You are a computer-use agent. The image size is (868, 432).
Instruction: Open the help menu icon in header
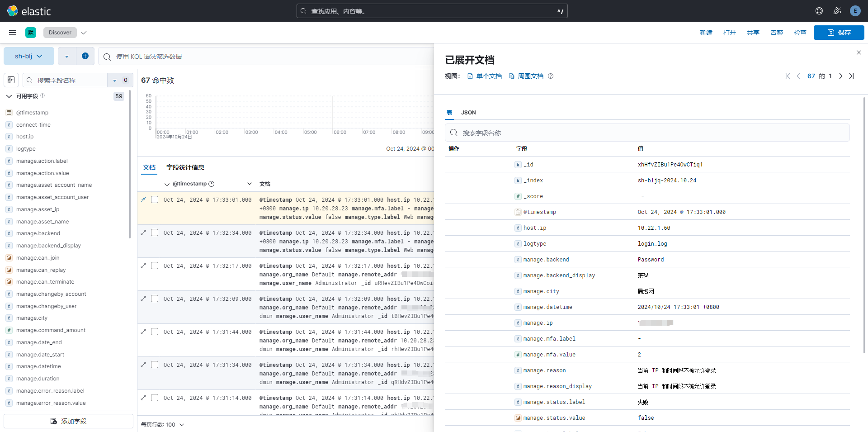point(819,11)
